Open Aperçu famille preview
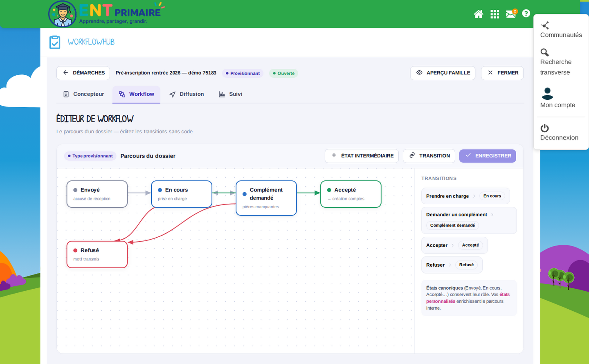The image size is (589, 364). click(x=443, y=73)
